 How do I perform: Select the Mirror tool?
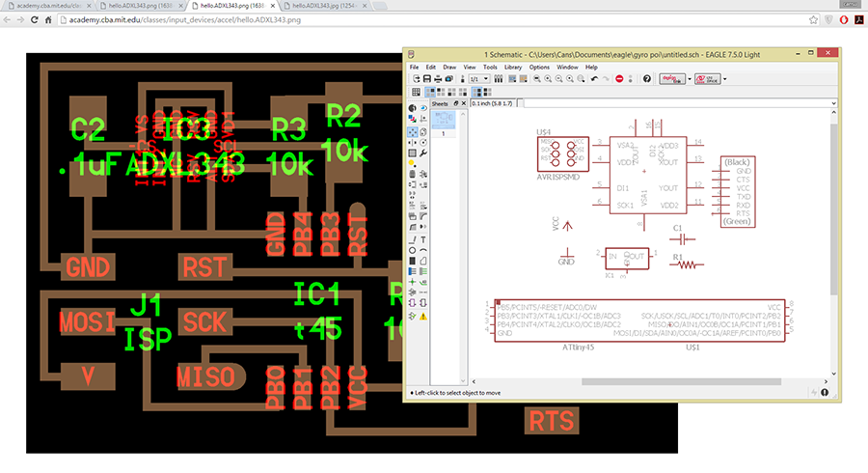(412, 142)
